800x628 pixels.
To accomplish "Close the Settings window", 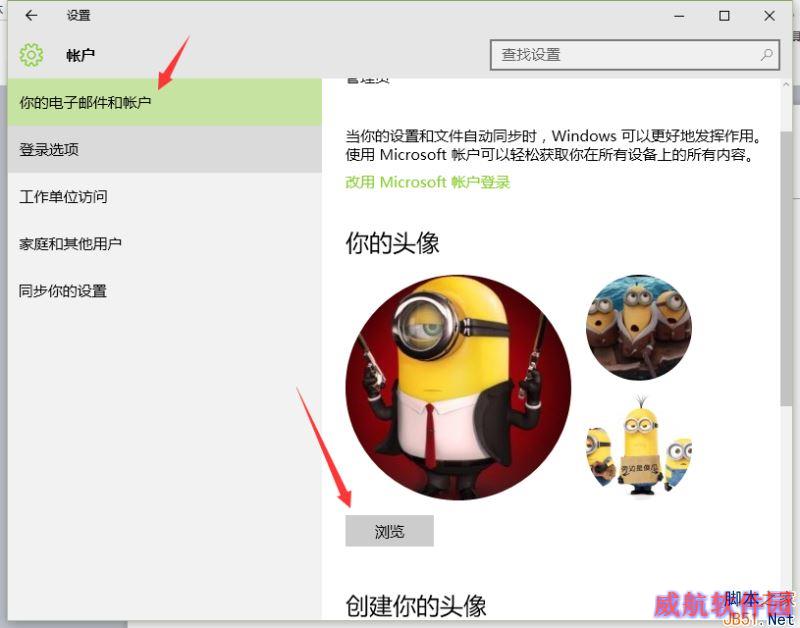I will click(769, 16).
